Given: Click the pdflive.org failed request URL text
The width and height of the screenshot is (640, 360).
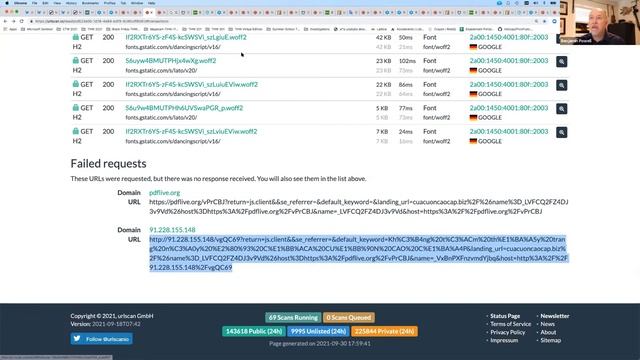Looking at the screenshot, I should click(358, 207).
